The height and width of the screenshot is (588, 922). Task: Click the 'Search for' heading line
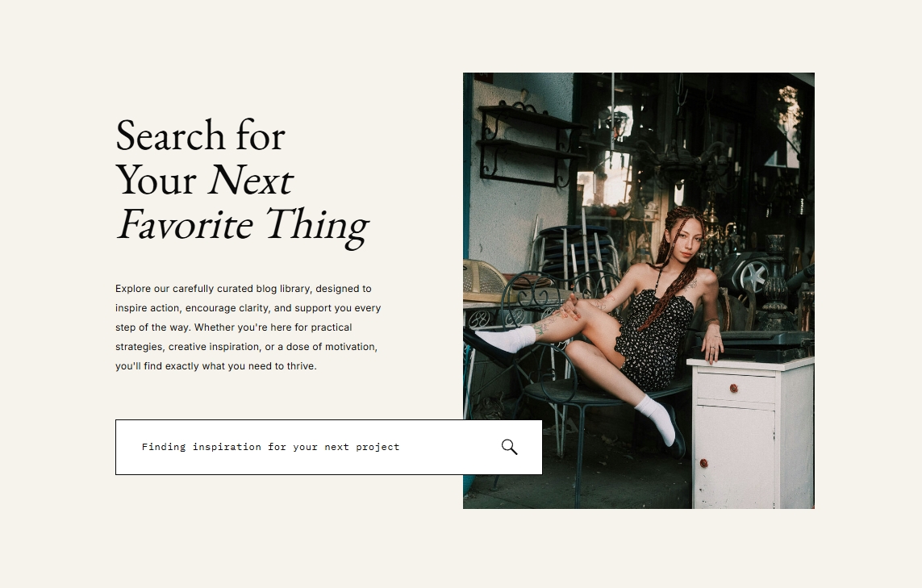[201, 136]
